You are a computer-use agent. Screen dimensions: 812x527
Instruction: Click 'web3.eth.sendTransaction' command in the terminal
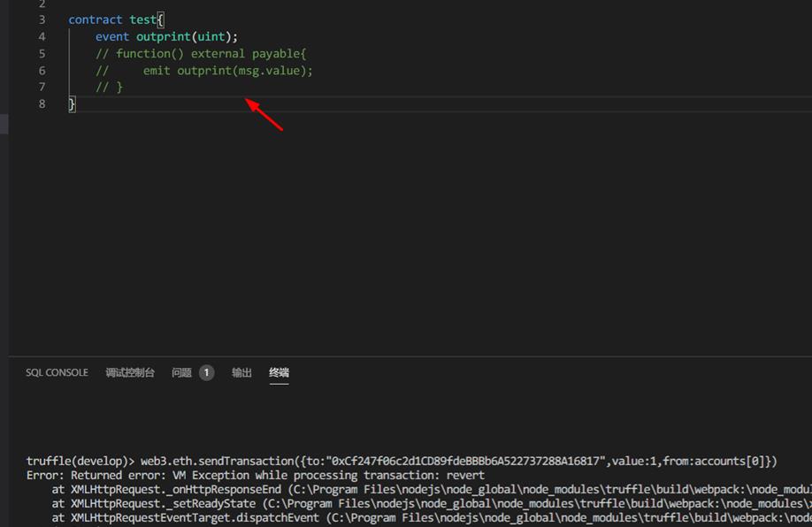tap(218, 461)
